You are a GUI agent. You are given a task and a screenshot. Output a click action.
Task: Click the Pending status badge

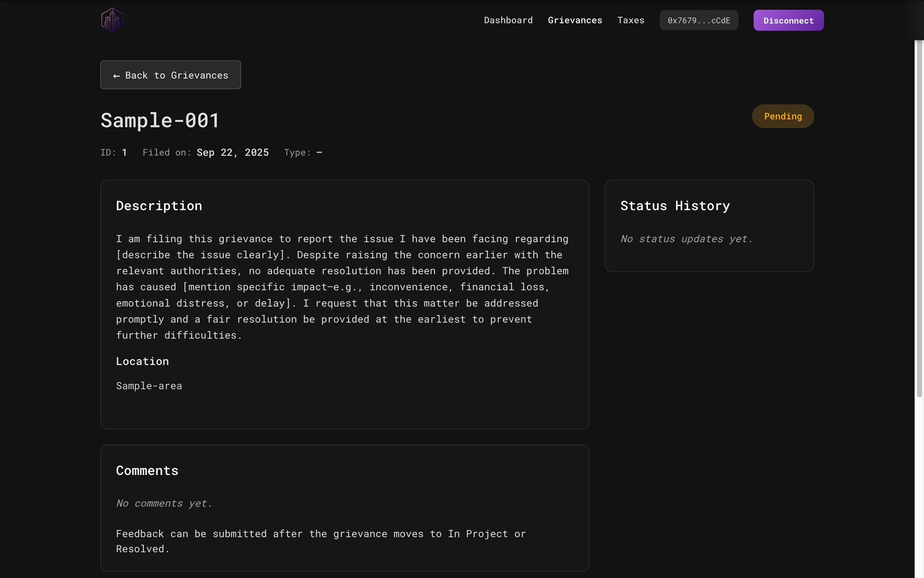783,117
